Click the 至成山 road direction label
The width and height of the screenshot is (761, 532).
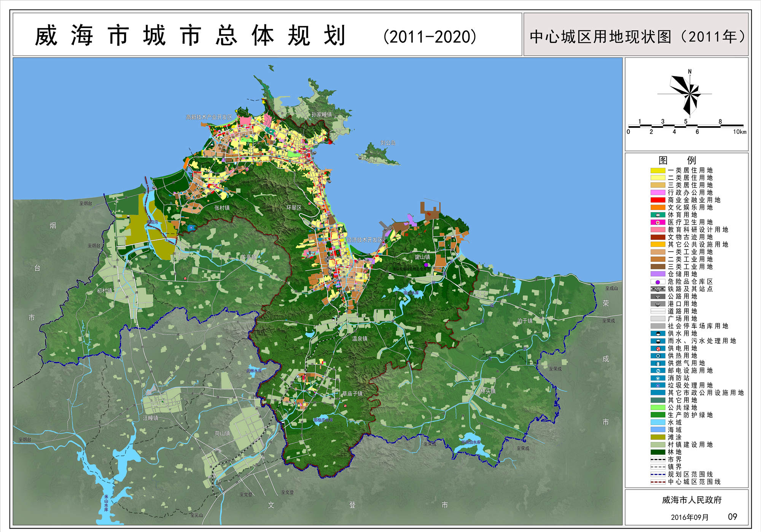click(611, 288)
